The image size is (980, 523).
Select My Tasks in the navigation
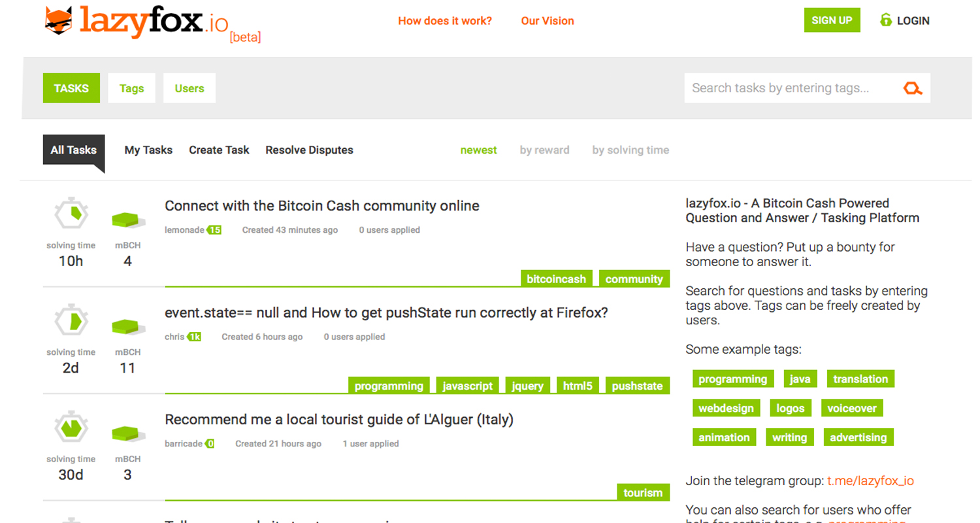click(148, 150)
